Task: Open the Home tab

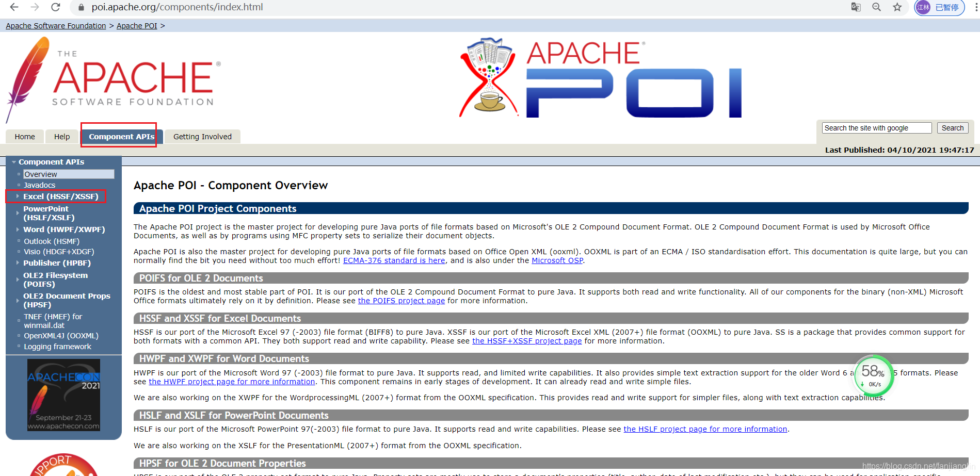Action: coord(25,137)
